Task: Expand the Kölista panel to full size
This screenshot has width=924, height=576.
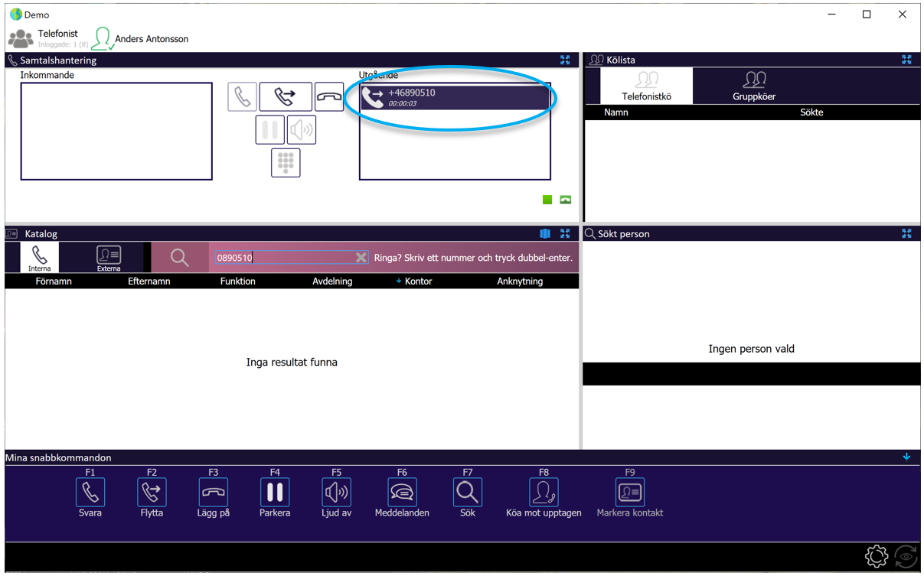Action: (906, 60)
